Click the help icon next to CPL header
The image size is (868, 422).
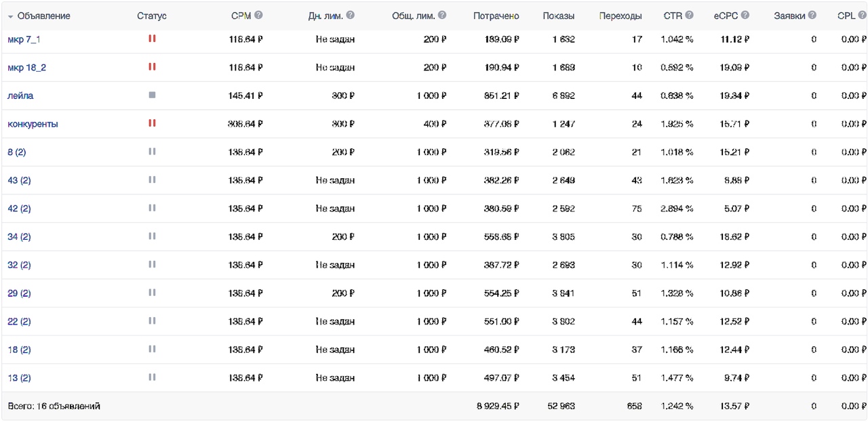point(862,16)
